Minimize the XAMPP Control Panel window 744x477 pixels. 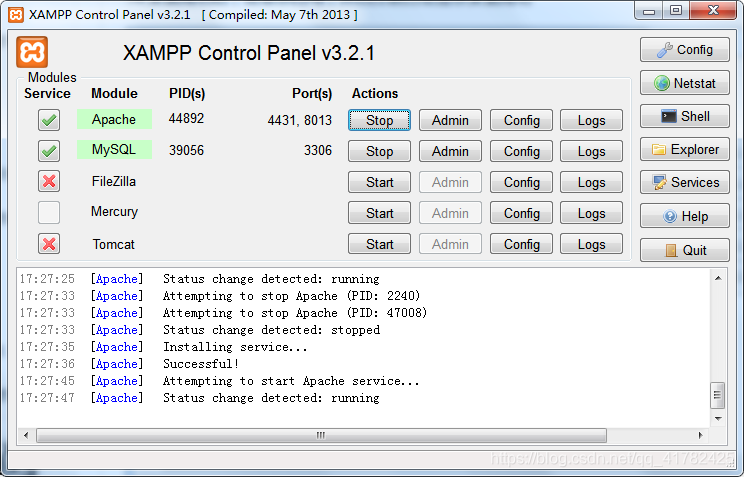pyautogui.click(x=649, y=11)
